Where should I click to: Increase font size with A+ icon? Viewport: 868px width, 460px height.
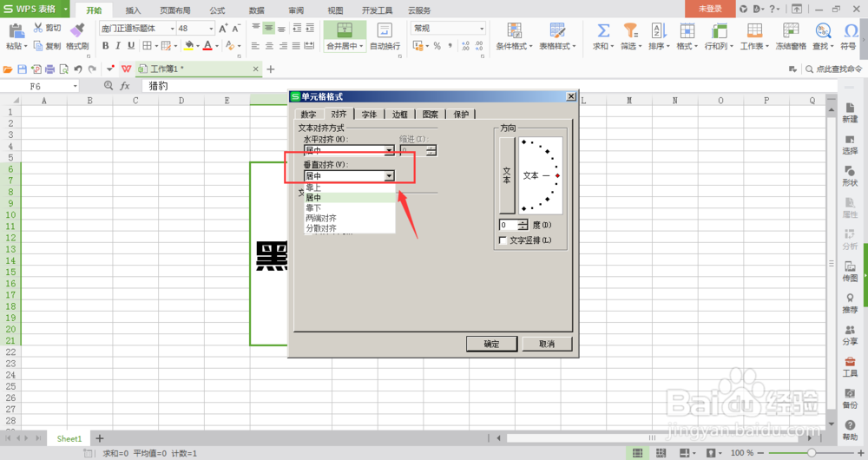click(x=223, y=29)
